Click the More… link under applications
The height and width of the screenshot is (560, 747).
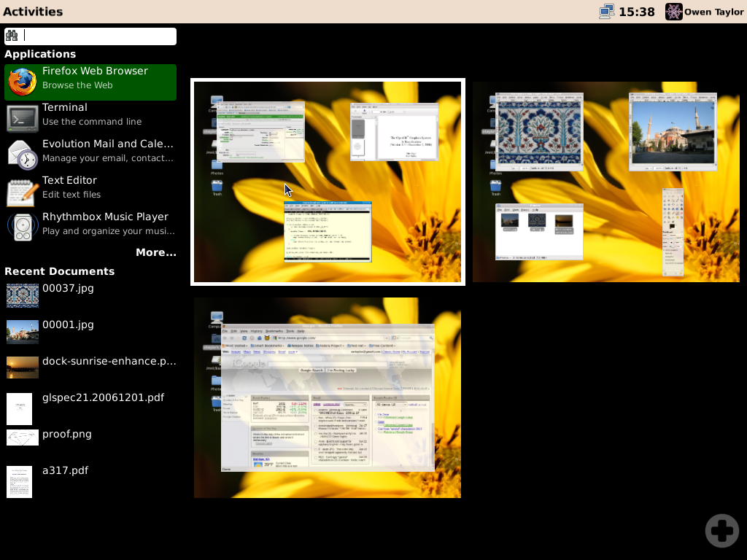pyautogui.click(x=156, y=252)
